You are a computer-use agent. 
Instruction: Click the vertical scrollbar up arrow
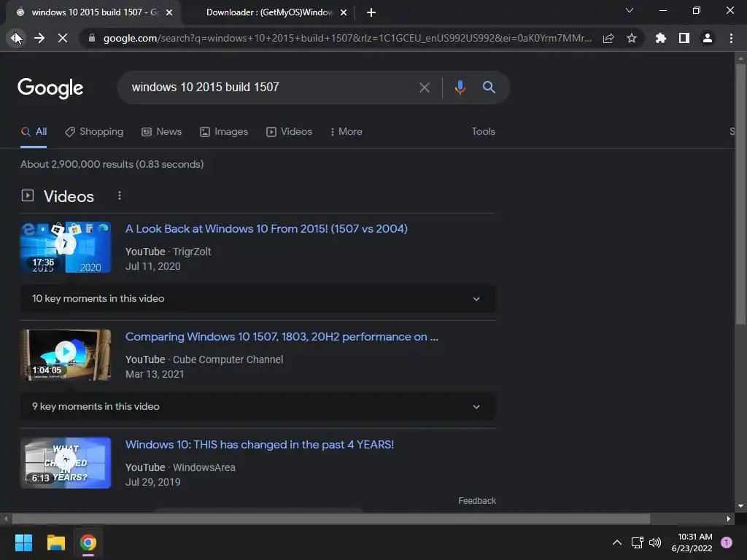740,58
